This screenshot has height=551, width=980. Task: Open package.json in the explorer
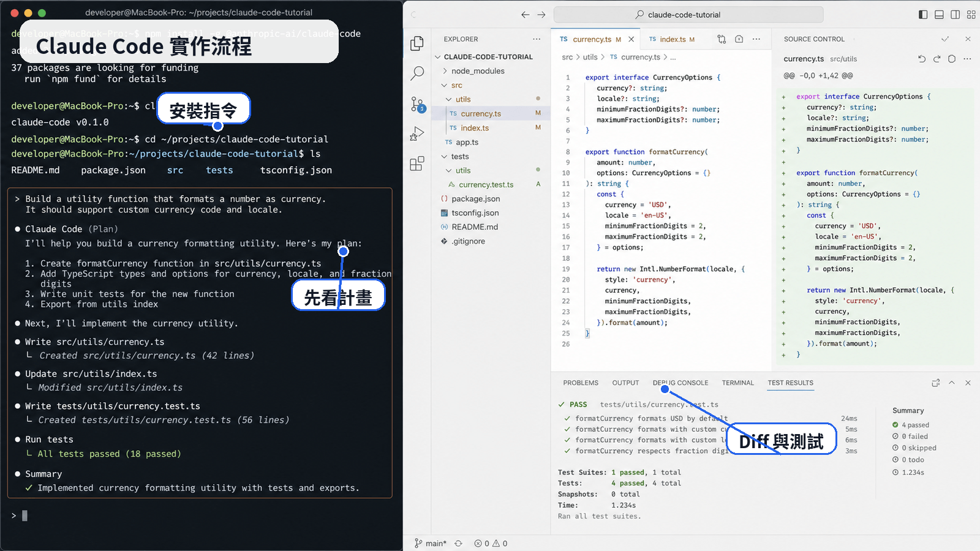tap(476, 199)
